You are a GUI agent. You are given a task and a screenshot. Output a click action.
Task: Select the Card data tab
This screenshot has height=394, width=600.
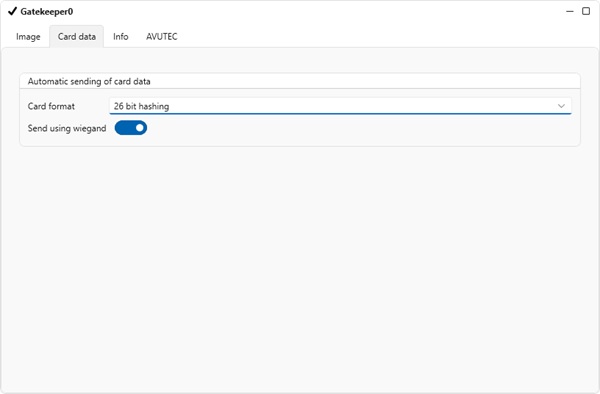pyautogui.click(x=77, y=37)
